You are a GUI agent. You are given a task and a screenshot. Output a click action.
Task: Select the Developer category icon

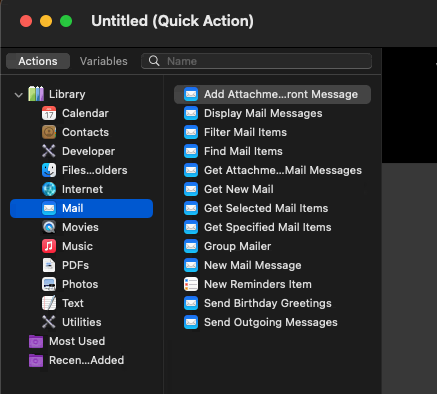[x=49, y=151]
